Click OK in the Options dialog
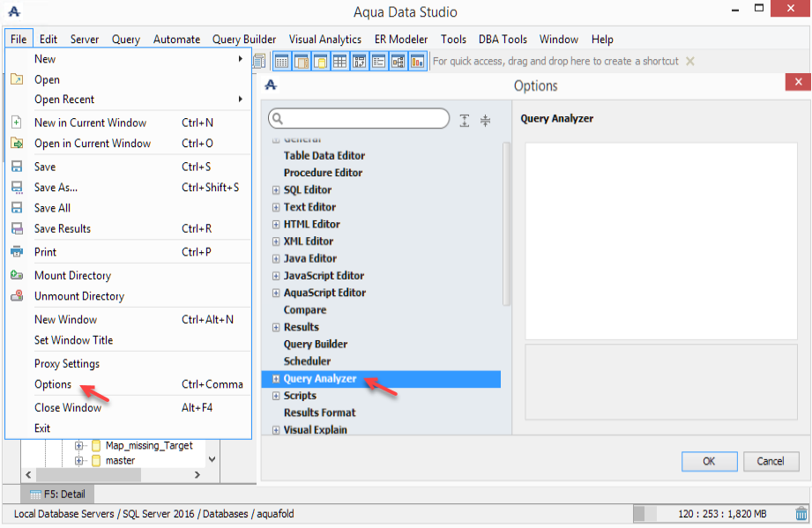812x528 pixels. click(x=709, y=461)
